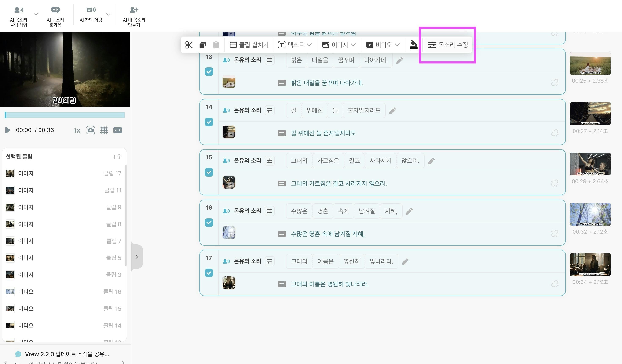Open the AI 자막 더빙 dropdown arrow
Viewport: 622px width, 364px height.
point(108,14)
